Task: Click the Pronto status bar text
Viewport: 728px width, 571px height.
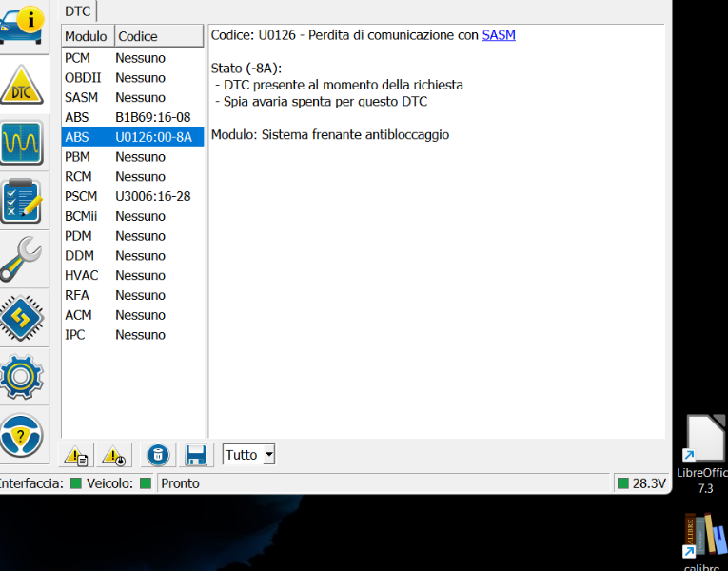Action: click(x=180, y=483)
